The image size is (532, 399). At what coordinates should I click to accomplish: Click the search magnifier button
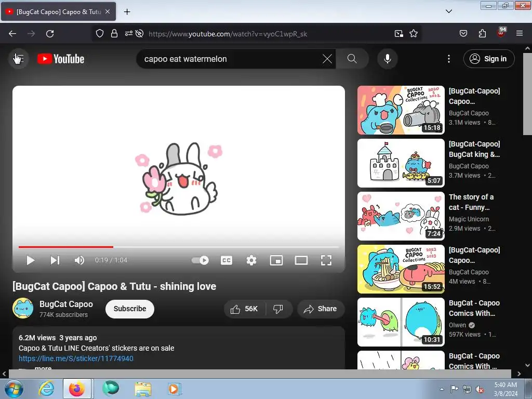(x=352, y=59)
